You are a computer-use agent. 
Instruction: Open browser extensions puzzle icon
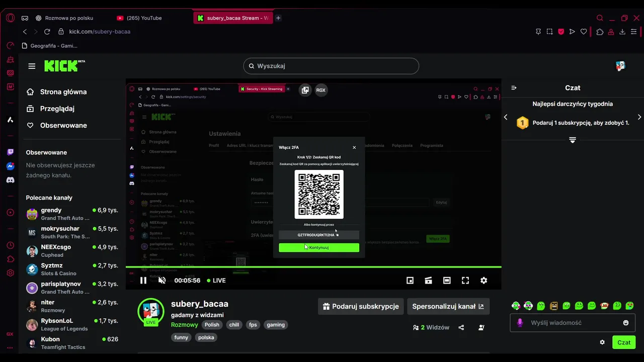(x=600, y=32)
